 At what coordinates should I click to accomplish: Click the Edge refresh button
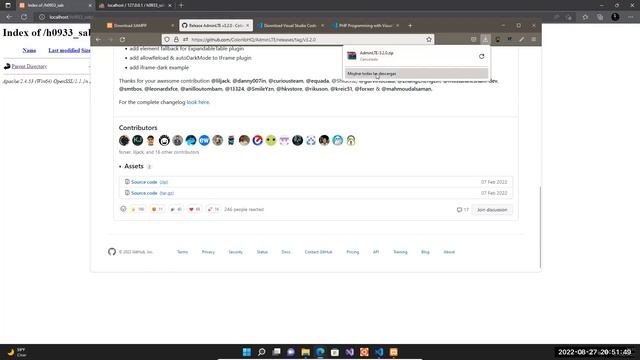coord(24,17)
